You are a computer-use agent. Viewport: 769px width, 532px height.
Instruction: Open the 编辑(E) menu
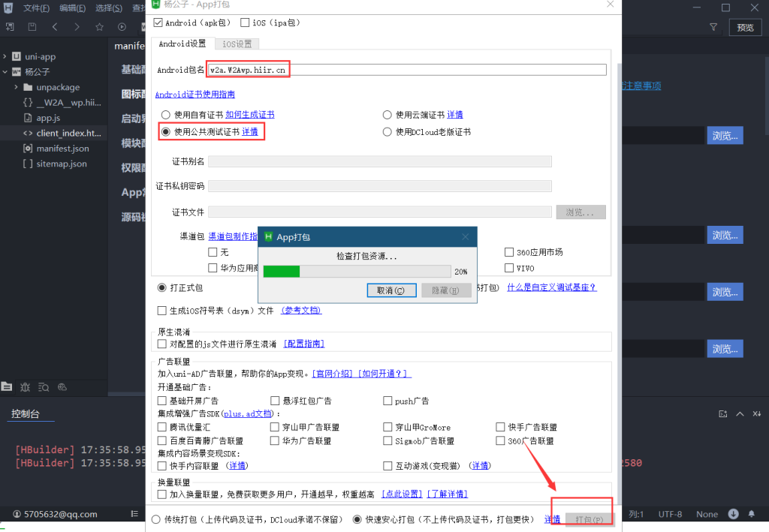73,8
